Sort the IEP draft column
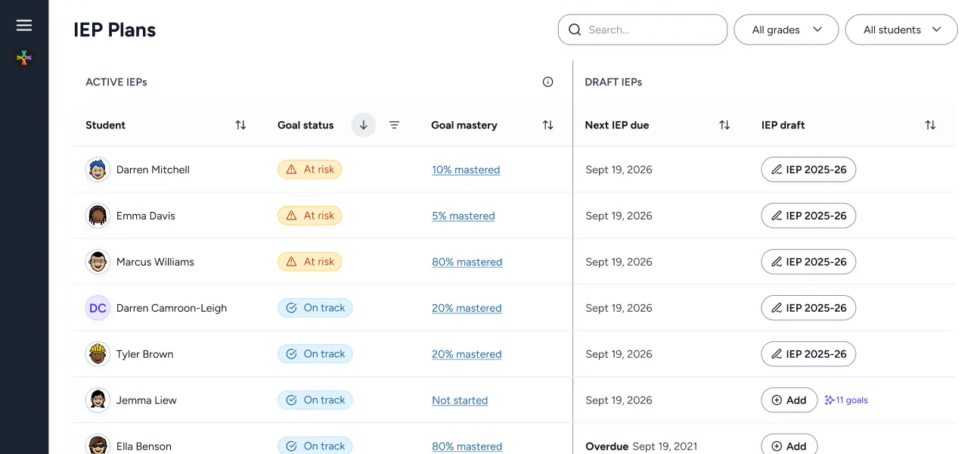 (930, 125)
